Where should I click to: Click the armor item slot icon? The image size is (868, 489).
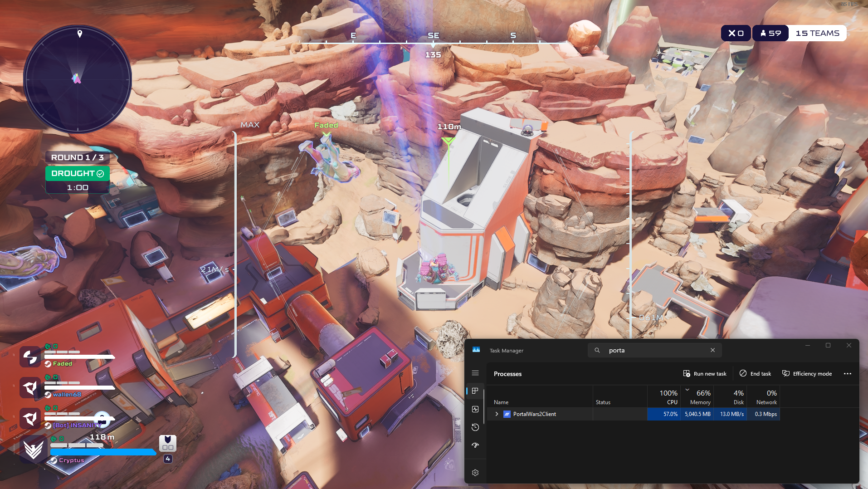click(x=168, y=443)
